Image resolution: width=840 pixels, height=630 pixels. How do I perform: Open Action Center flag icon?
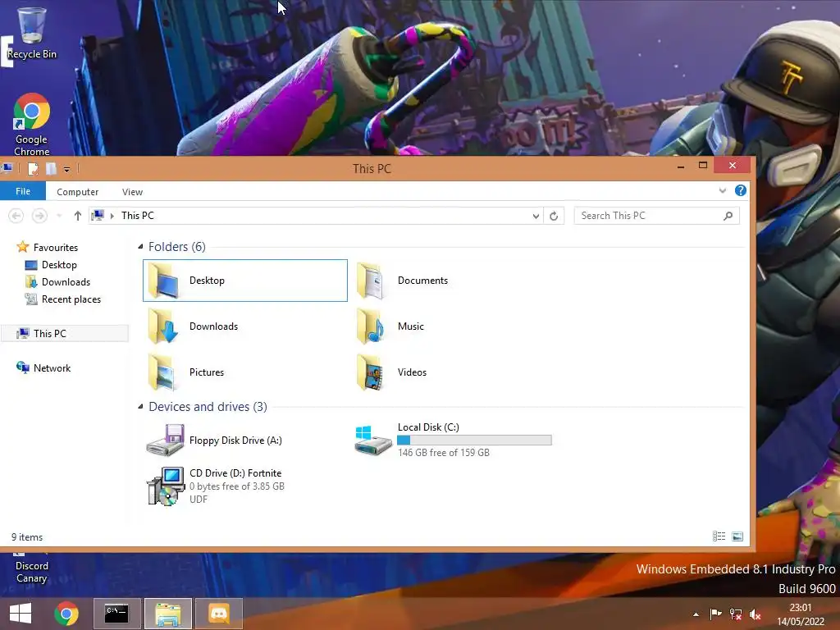pyautogui.click(x=715, y=614)
